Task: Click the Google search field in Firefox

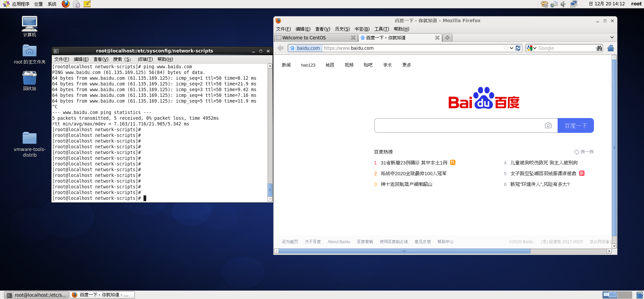Action: pyautogui.click(x=566, y=48)
